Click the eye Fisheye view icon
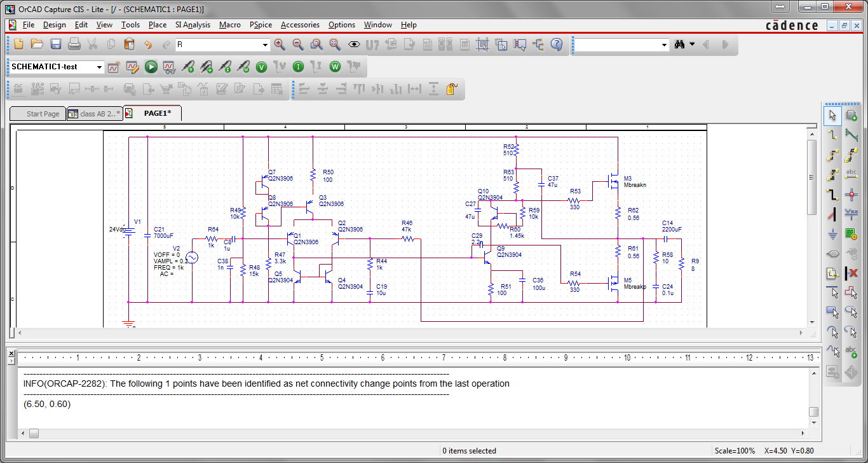Image resolution: width=868 pixels, height=463 pixels. click(x=354, y=45)
